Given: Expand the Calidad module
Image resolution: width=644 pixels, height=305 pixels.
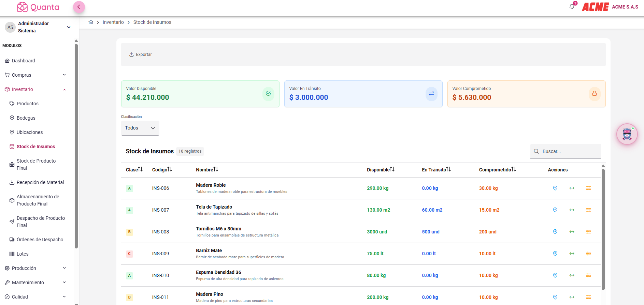Looking at the screenshot, I should [x=35, y=297].
